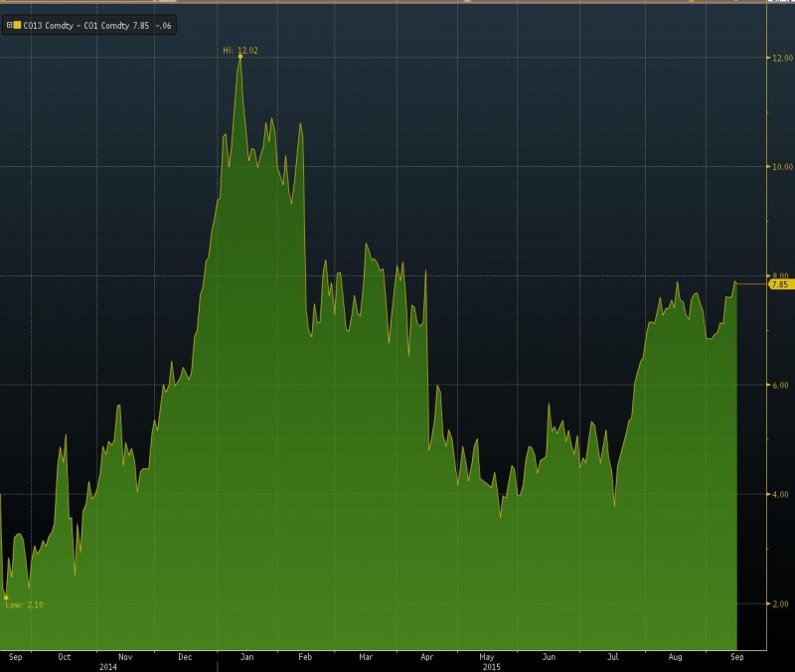Click the yellow series color swatch in legend
This screenshot has width=795, height=672.
tap(17, 27)
